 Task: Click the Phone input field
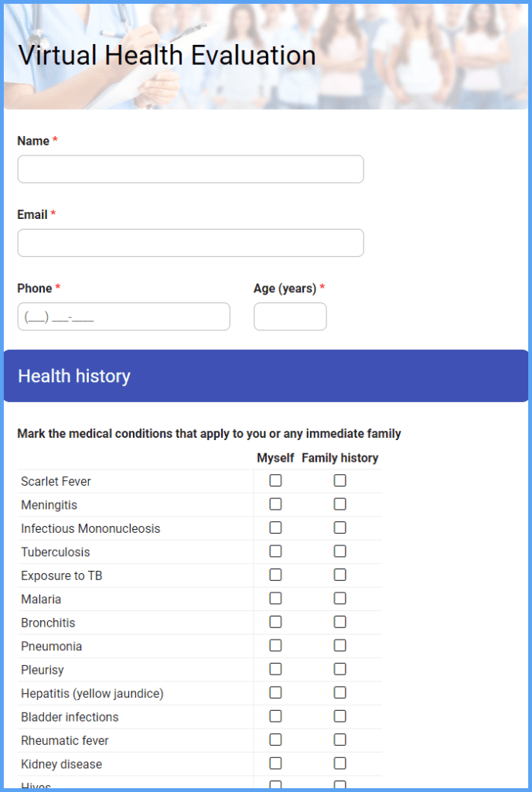124,316
